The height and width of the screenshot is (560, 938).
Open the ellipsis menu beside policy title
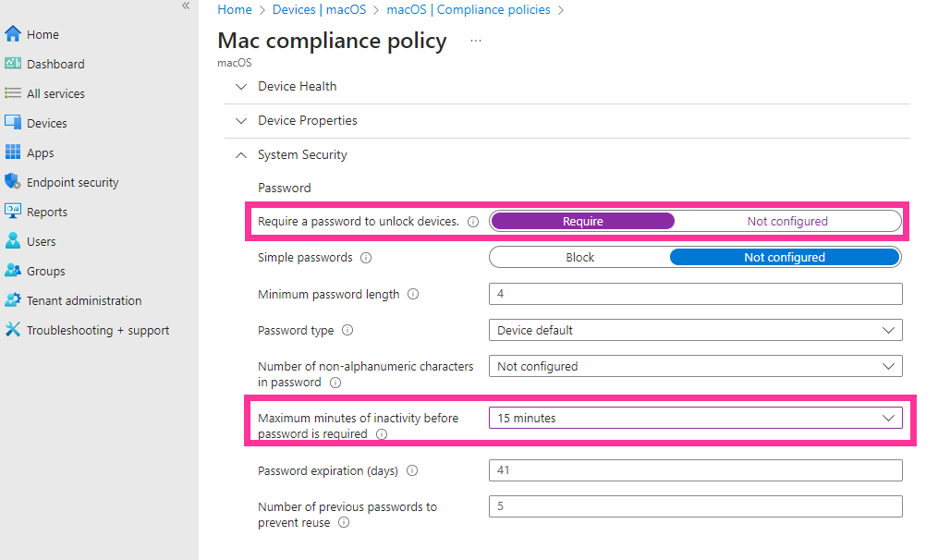(476, 41)
